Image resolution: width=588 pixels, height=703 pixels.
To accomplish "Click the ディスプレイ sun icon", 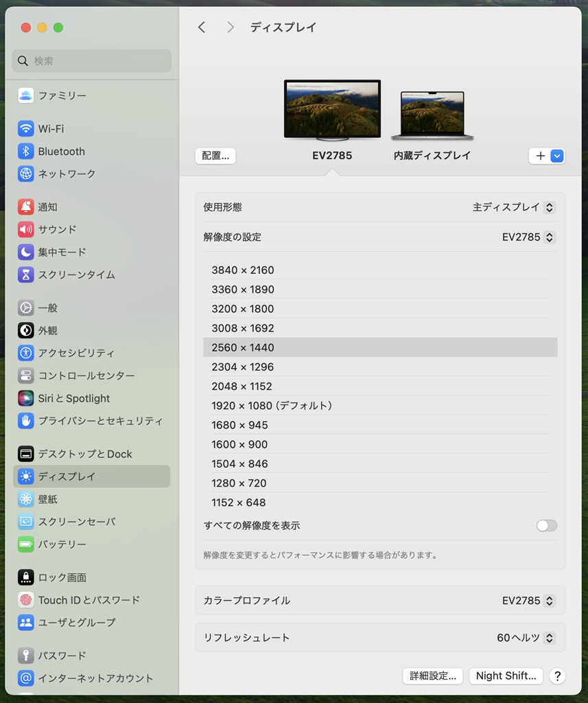I will (26, 476).
